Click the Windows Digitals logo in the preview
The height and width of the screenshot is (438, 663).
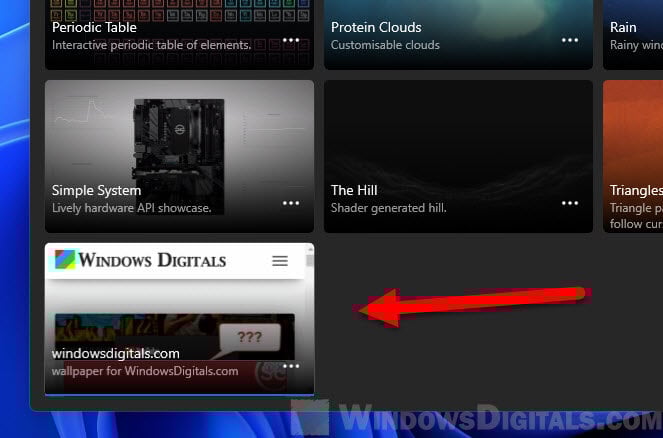(x=140, y=260)
